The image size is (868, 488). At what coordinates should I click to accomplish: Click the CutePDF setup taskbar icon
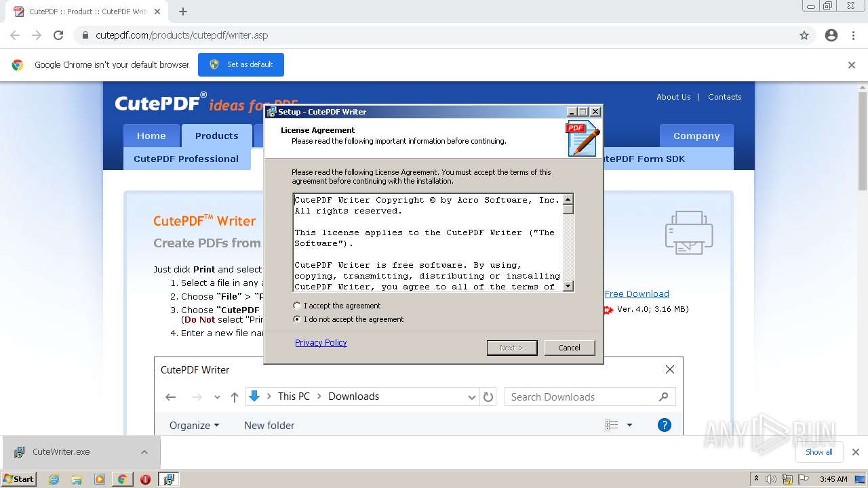click(x=168, y=479)
